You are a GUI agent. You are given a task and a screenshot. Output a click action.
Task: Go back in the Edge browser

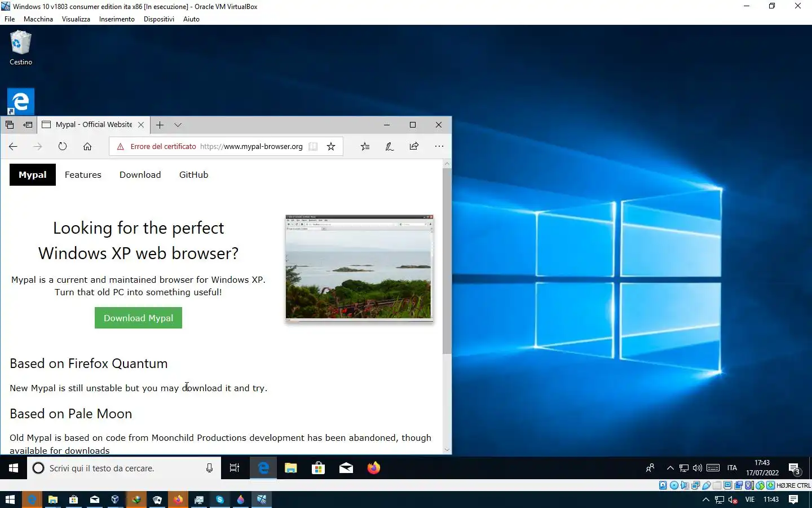13,146
